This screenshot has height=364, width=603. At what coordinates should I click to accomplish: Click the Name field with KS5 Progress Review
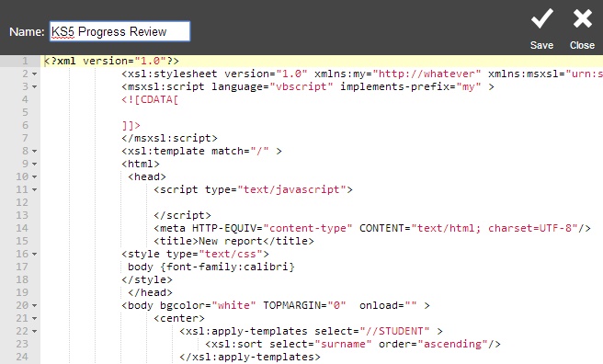pyautogui.click(x=119, y=31)
